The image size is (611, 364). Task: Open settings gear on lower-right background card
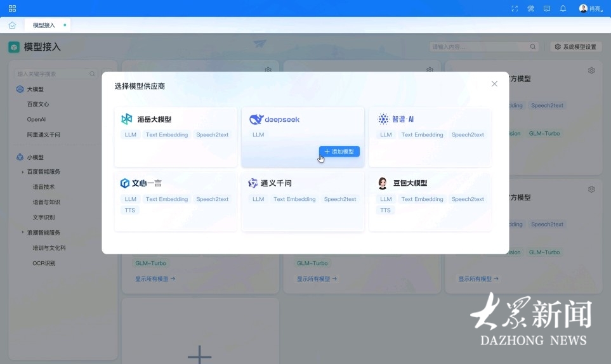coord(591,189)
